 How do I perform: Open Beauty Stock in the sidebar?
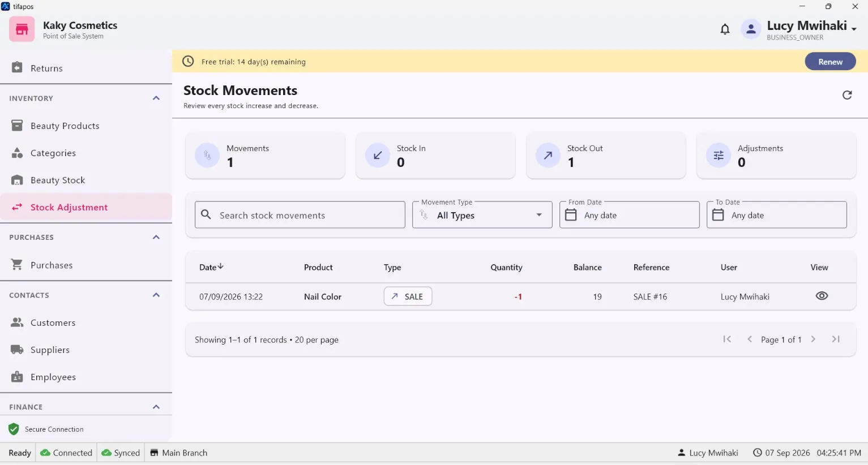pos(86,180)
